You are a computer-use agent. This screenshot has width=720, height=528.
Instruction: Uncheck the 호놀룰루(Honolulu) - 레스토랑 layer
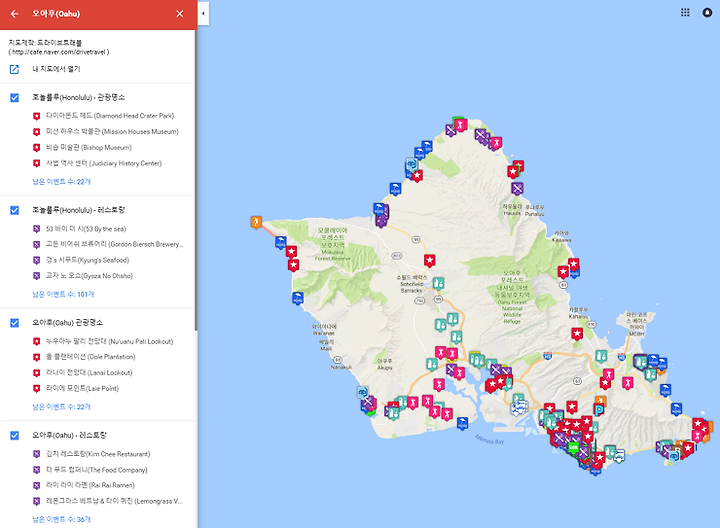tap(15, 210)
